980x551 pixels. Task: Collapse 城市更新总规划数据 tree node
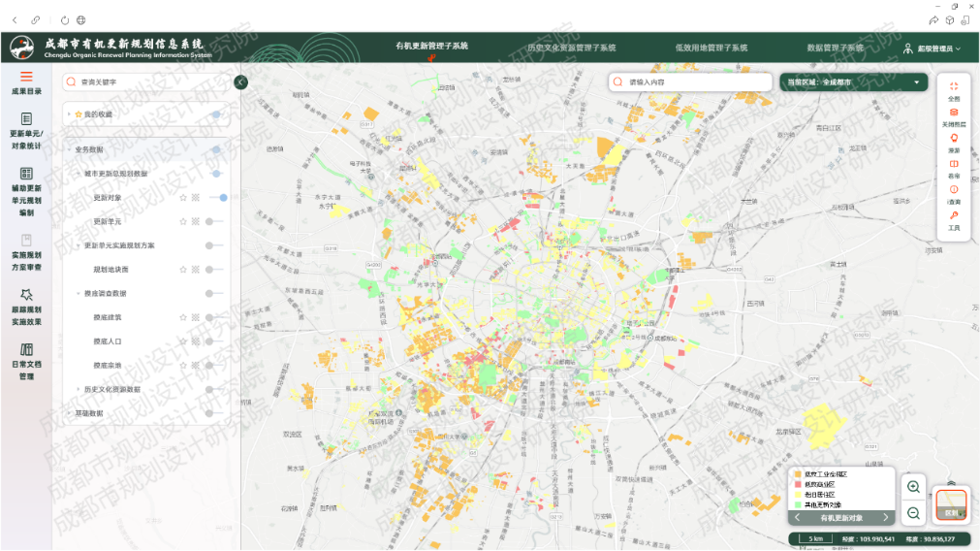click(x=79, y=174)
